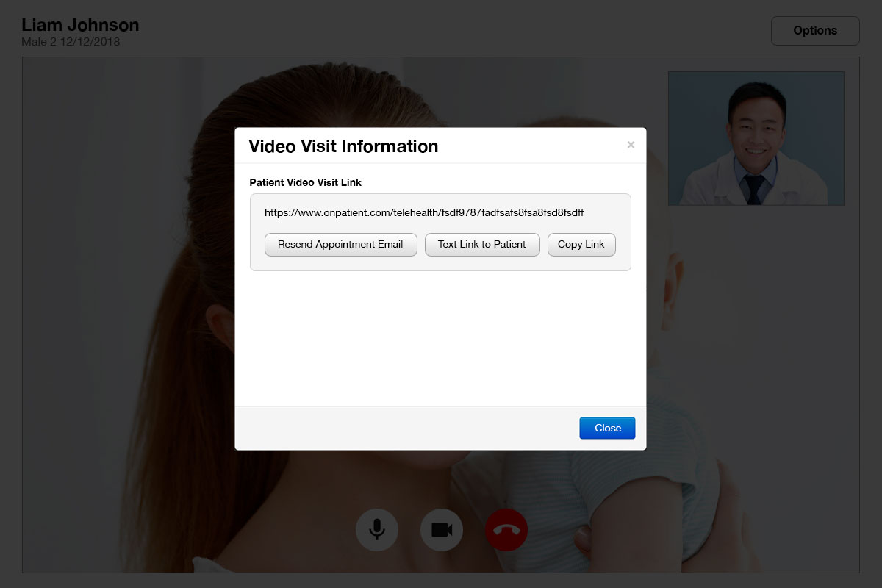Open the Options menu
The width and height of the screenshot is (882, 588).
pyautogui.click(x=815, y=31)
